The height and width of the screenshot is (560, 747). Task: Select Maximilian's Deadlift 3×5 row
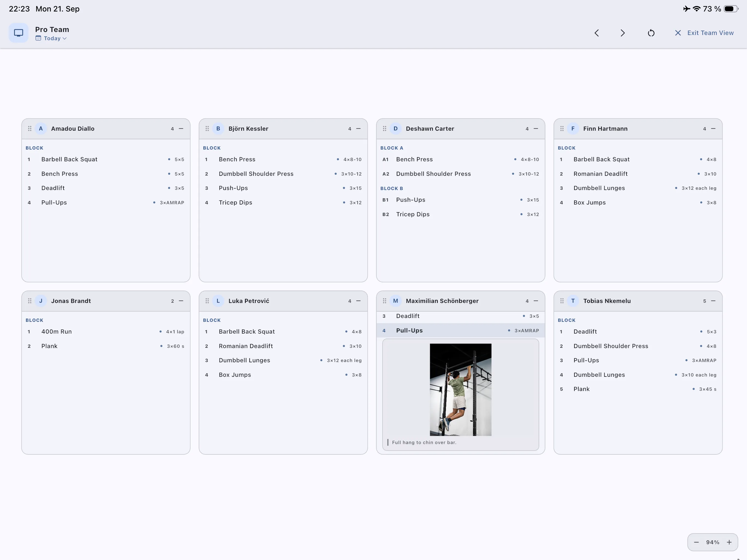click(460, 316)
